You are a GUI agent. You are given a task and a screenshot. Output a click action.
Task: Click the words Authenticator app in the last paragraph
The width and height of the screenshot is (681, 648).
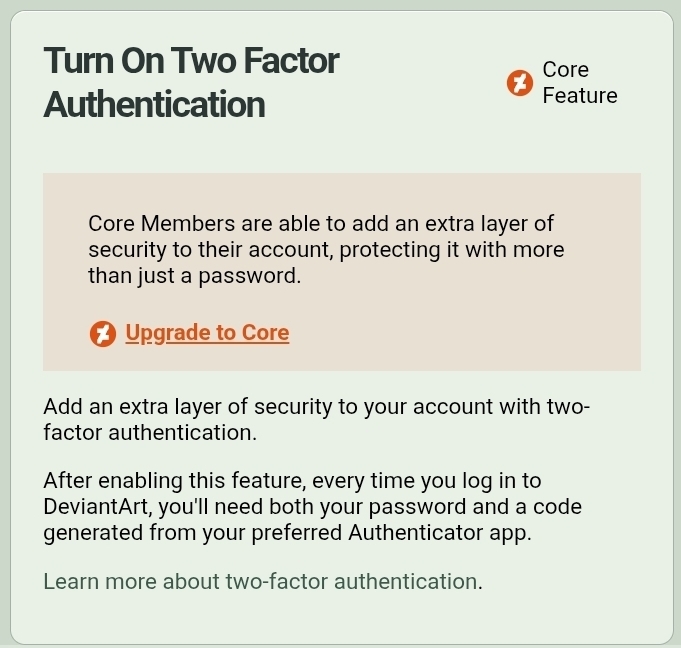click(440, 533)
